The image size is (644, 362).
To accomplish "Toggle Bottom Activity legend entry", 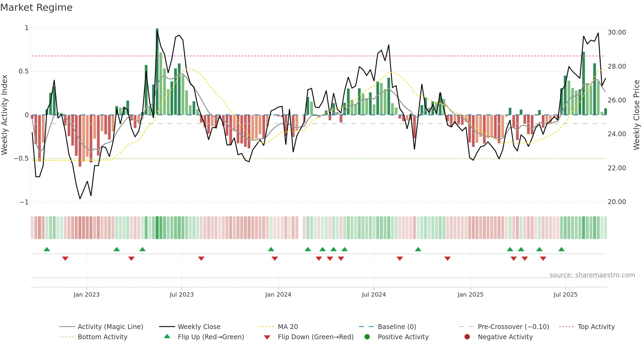I will [93, 337].
